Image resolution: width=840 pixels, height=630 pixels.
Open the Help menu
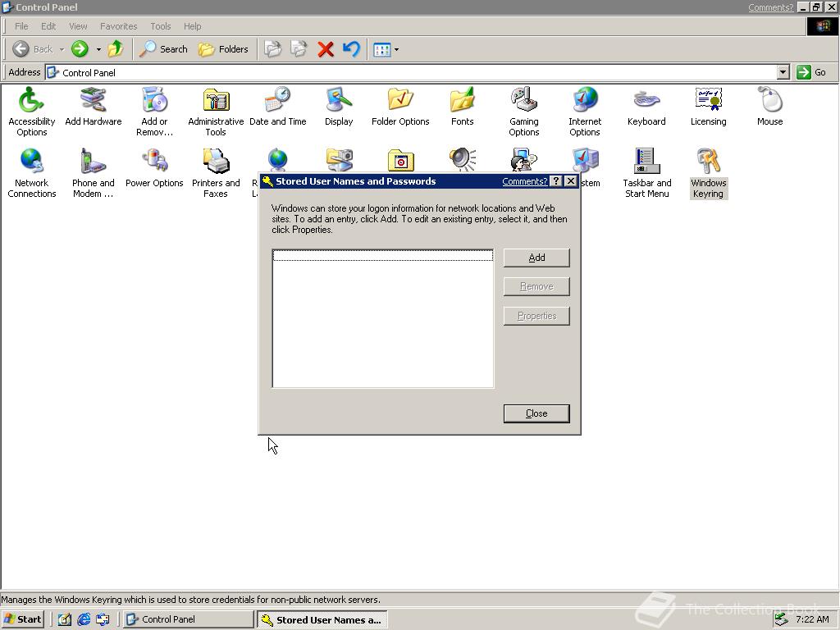tap(192, 26)
